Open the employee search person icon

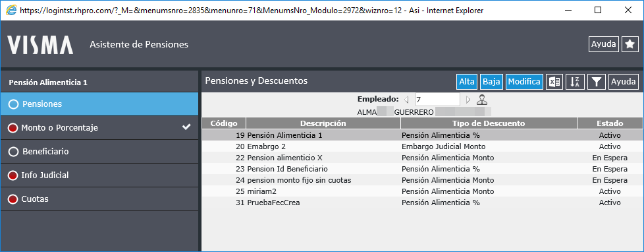(x=482, y=100)
